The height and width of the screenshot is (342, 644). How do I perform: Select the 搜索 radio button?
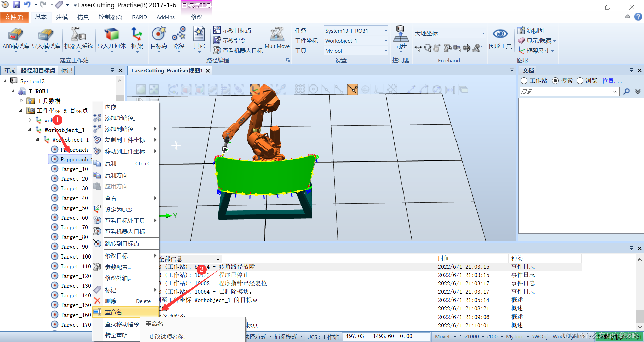(555, 81)
